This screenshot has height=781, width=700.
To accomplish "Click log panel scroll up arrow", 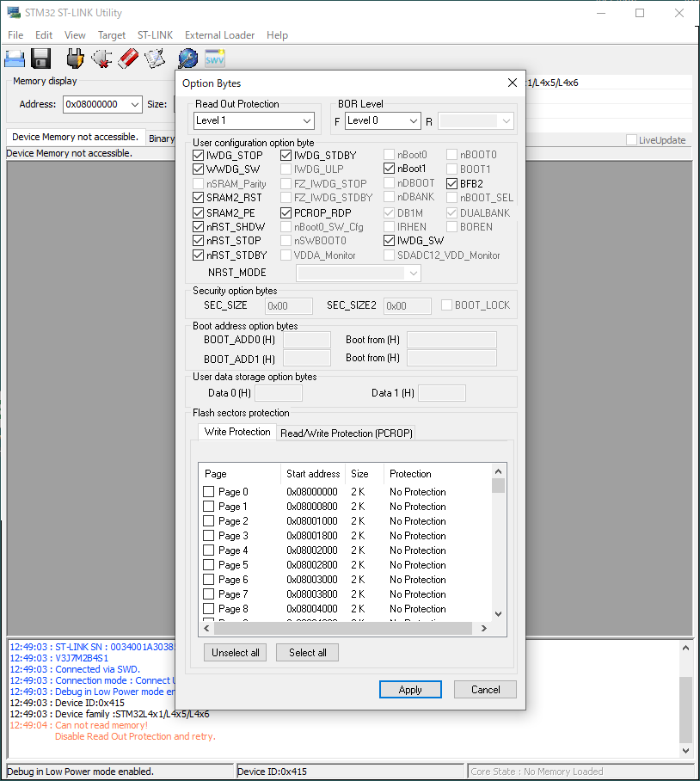I will pyautogui.click(x=685, y=648).
